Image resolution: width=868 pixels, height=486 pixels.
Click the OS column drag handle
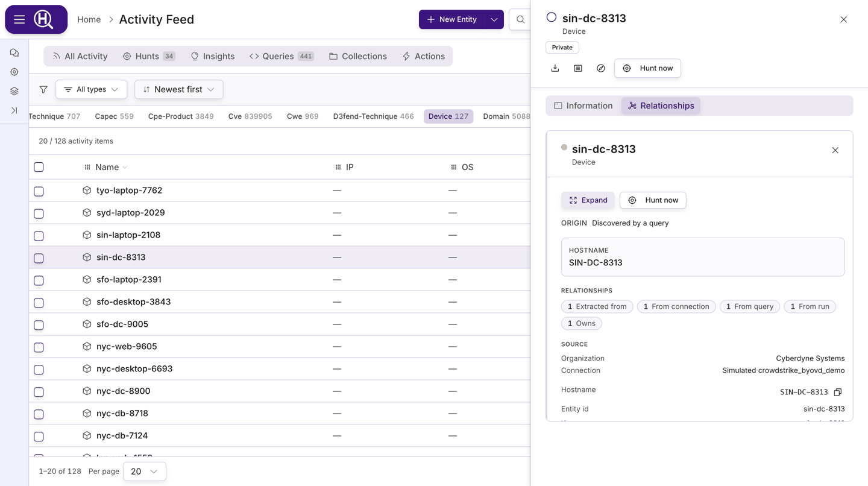click(x=454, y=167)
